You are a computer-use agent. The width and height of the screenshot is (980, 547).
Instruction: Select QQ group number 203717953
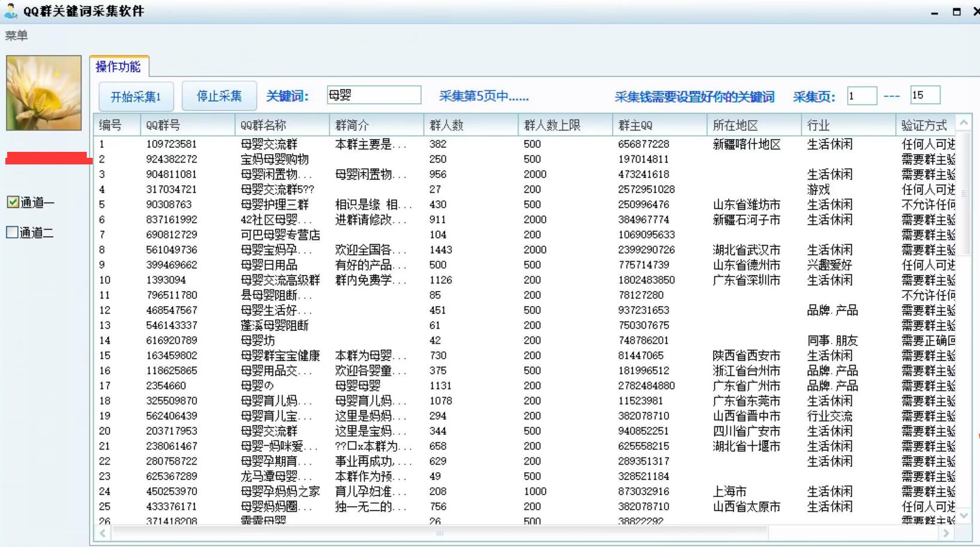tap(171, 430)
